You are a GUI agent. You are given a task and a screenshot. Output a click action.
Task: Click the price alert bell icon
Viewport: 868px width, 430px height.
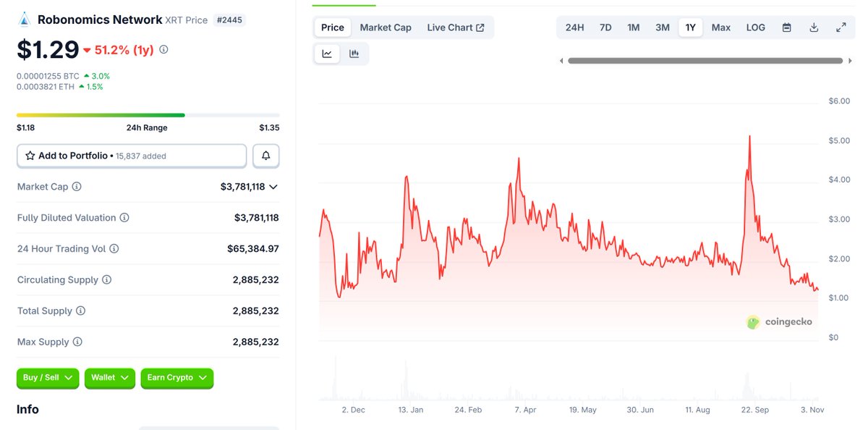pos(265,156)
